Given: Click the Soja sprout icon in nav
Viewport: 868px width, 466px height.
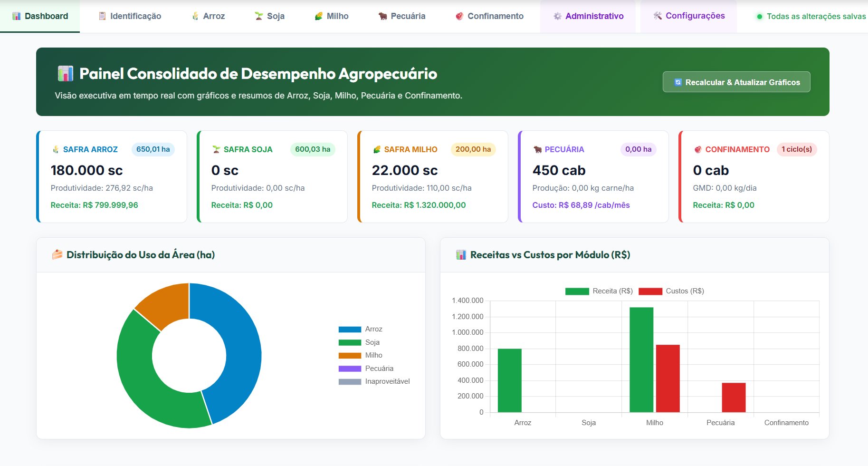Looking at the screenshot, I should click(x=258, y=16).
